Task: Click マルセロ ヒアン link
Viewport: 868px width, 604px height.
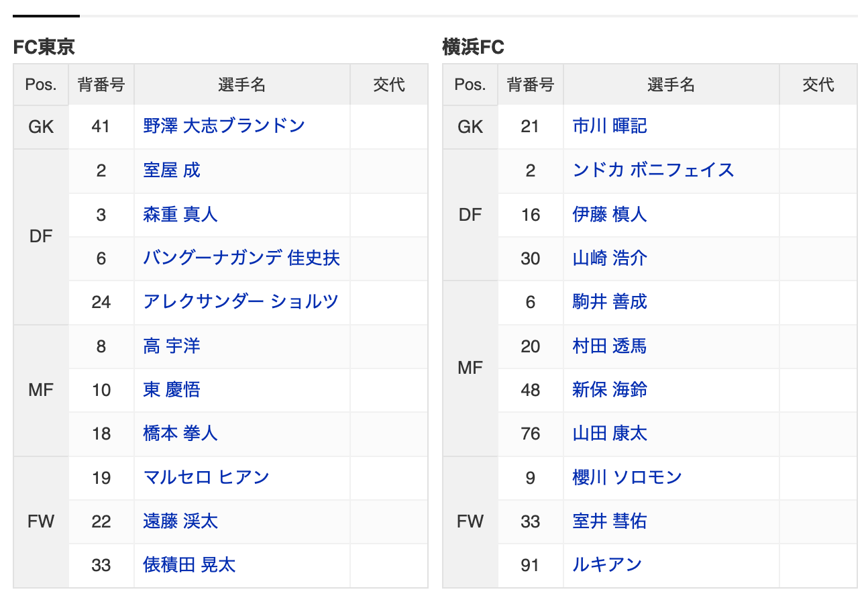Action: 206,478
